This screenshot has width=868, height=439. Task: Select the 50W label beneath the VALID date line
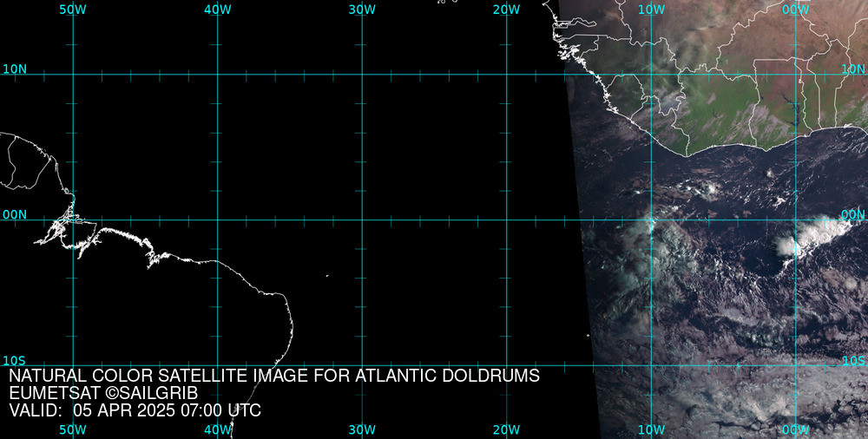[x=73, y=429]
